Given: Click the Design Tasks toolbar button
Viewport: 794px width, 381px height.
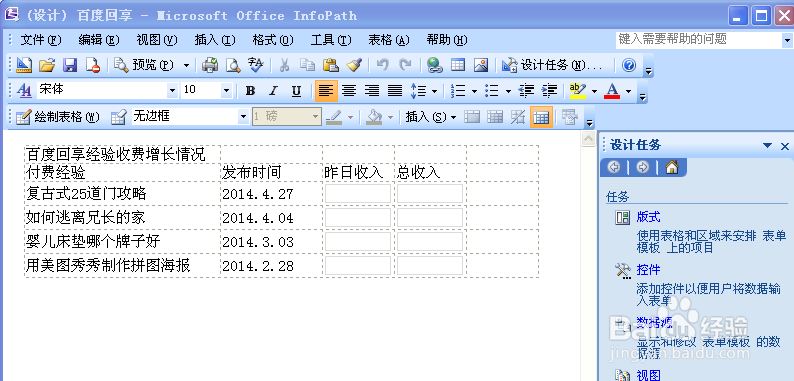Looking at the screenshot, I should [x=552, y=65].
